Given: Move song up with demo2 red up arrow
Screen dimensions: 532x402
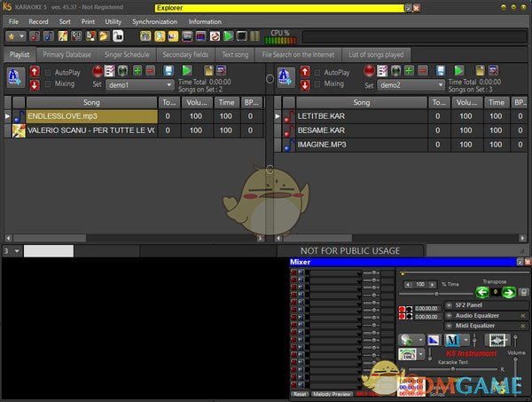Looking at the screenshot, I should (305, 72).
